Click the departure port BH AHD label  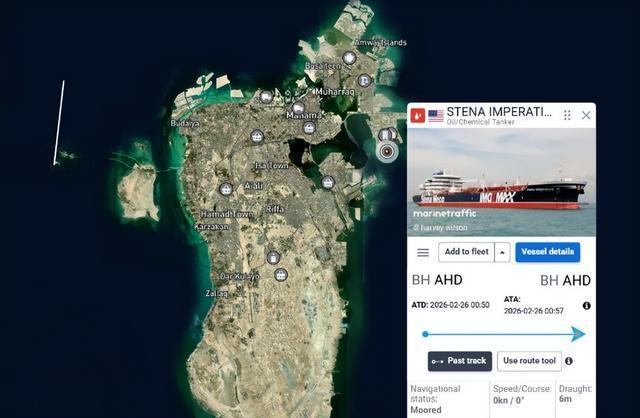pos(437,280)
